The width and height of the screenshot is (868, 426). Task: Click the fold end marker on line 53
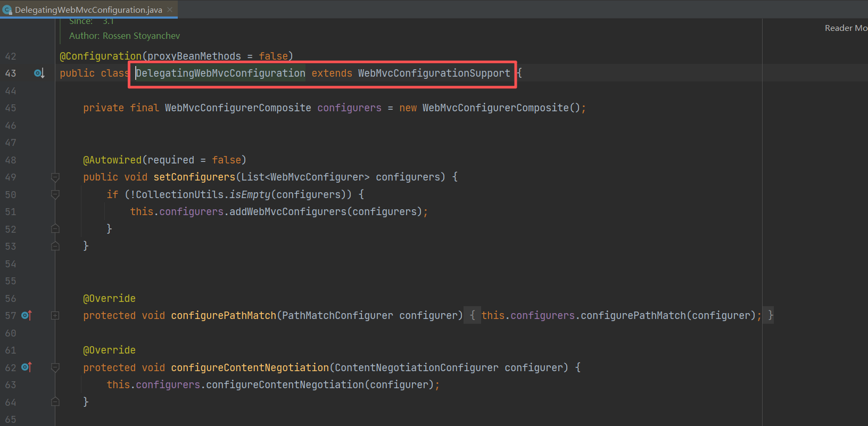pos(55,246)
